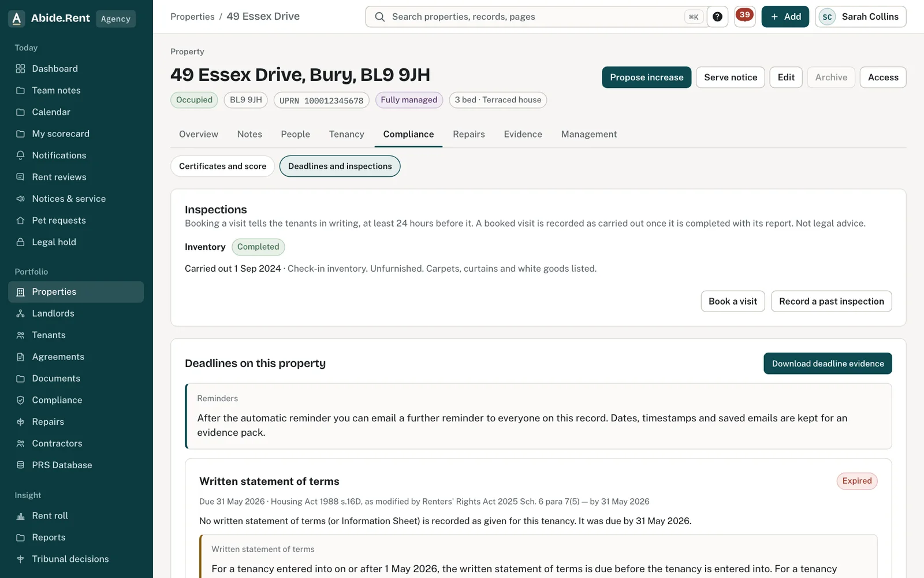This screenshot has height=578, width=924.
Task: Click the Serve notice button
Action: [x=731, y=77]
